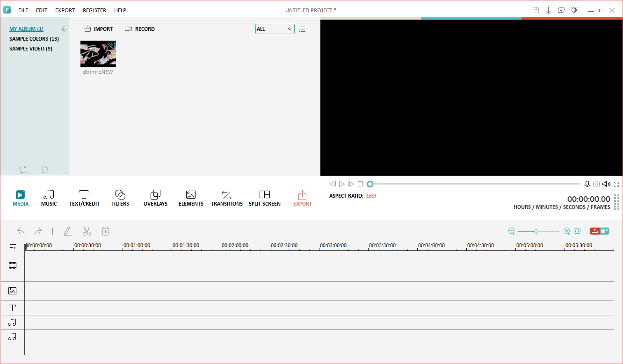Toggle the preview volume mute

[x=606, y=184]
